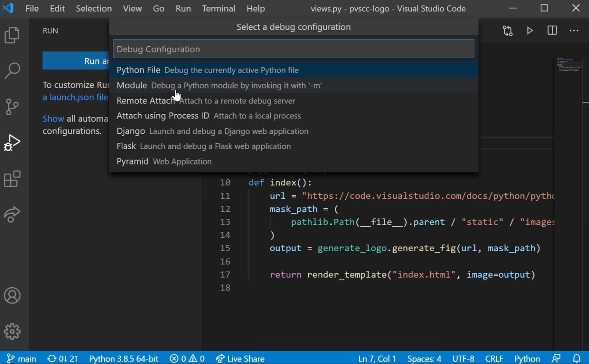Click the Show automatic configurations link

coord(53,119)
